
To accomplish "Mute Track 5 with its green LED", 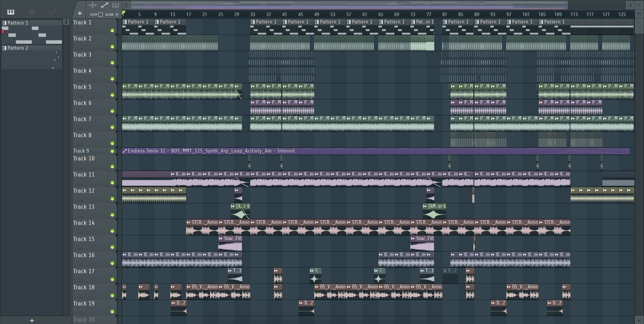I will (112, 95).
